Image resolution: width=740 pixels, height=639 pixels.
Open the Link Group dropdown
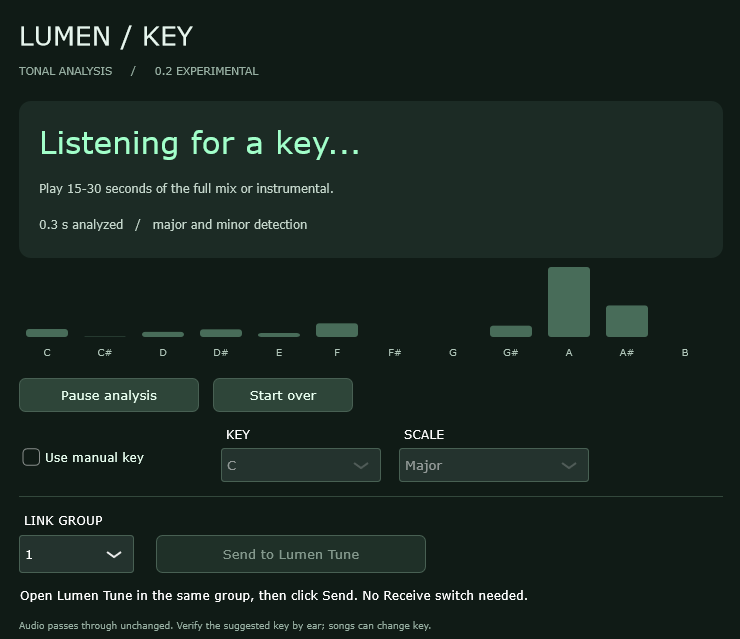tap(76, 554)
